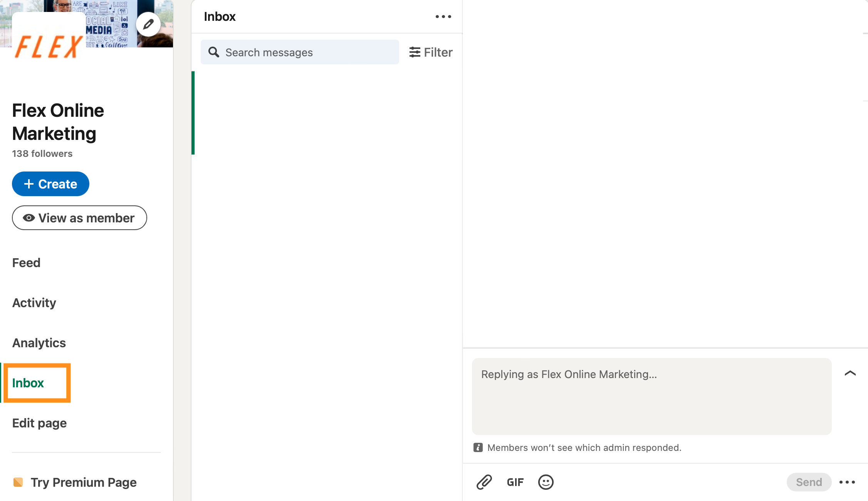Open send options three-dot menu
Viewport: 868px width, 501px height.
(x=847, y=482)
